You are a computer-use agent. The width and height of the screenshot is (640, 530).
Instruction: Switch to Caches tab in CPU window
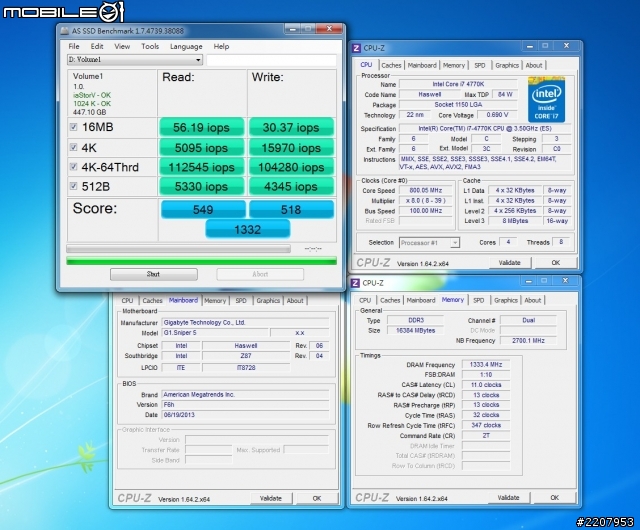click(391, 65)
